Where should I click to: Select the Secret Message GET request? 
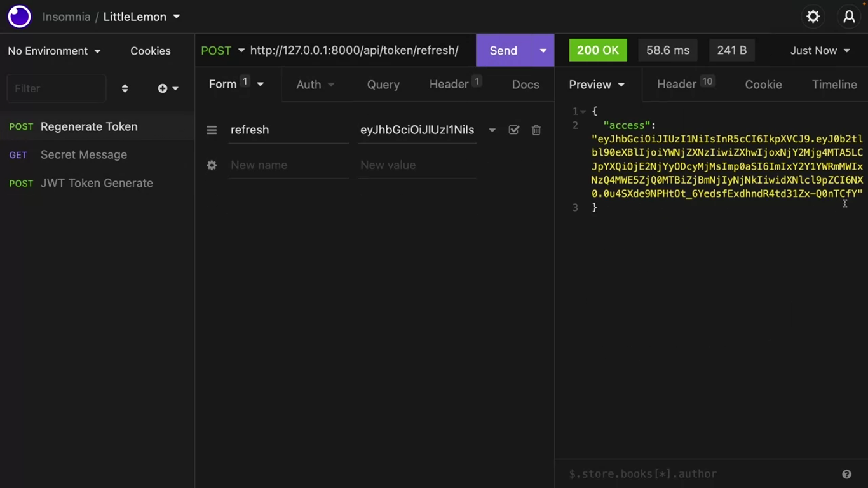pos(83,155)
